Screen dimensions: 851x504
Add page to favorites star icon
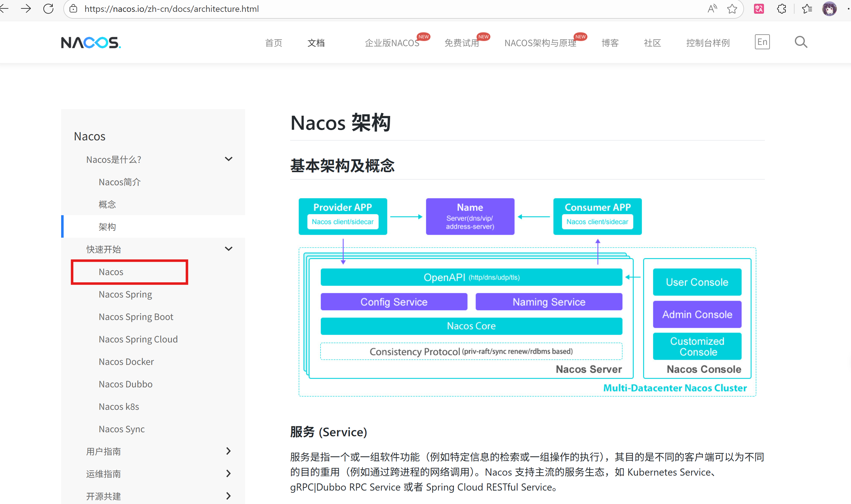pos(732,9)
